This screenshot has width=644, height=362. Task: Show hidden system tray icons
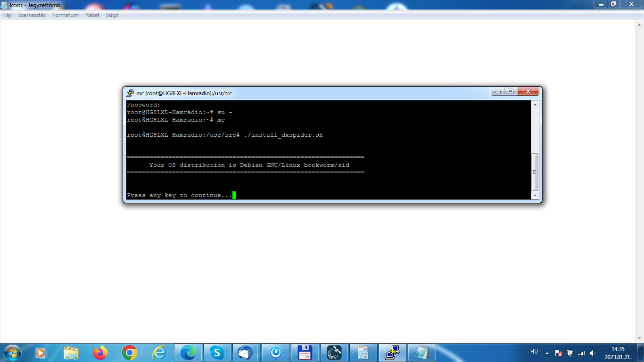pos(547,353)
